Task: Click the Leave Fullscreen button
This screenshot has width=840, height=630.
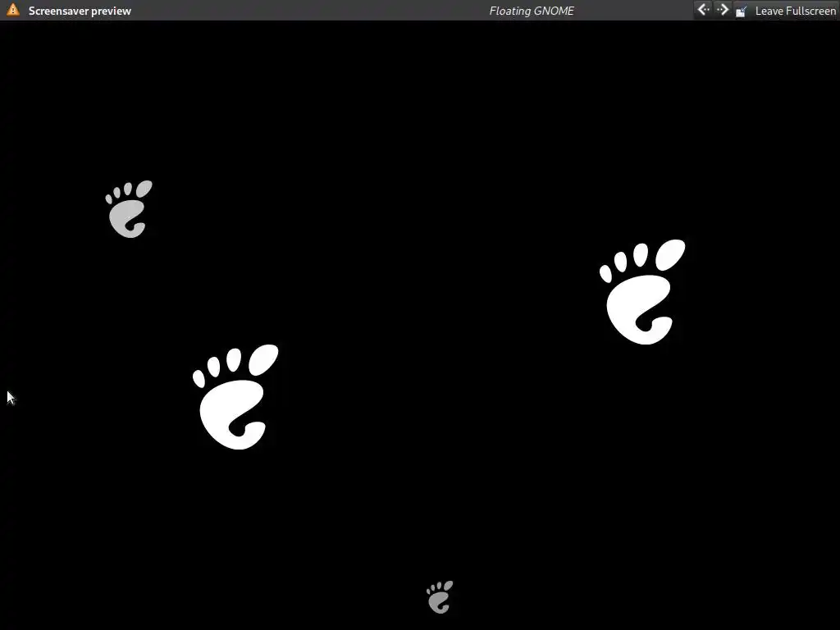Action: pyautogui.click(x=786, y=11)
